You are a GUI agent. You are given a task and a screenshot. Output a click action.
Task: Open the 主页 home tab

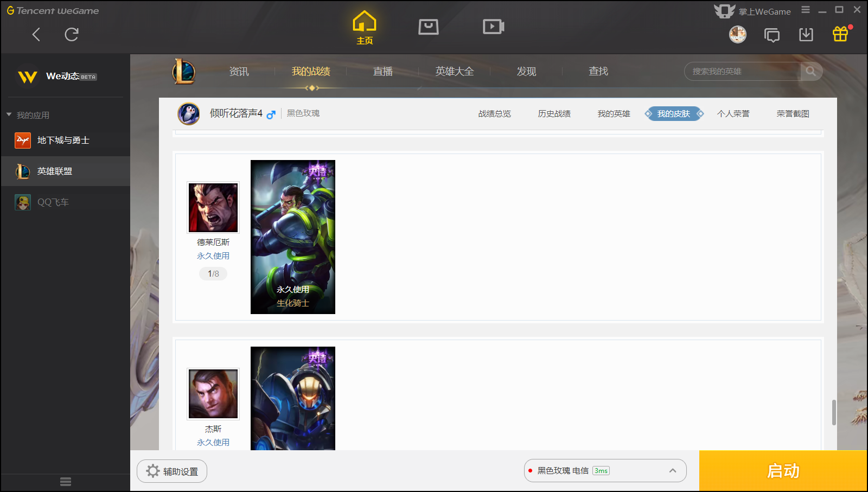pos(365,28)
